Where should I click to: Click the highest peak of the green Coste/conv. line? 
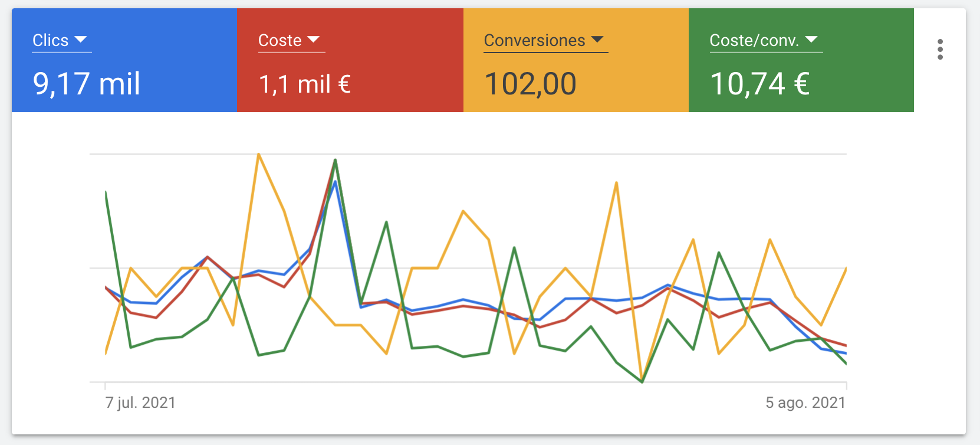(335, 159)
